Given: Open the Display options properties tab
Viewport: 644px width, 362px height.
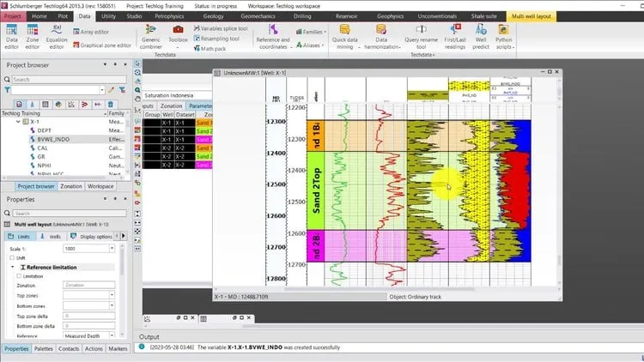Looking at the screenshot, I should (x=91, y=237).
